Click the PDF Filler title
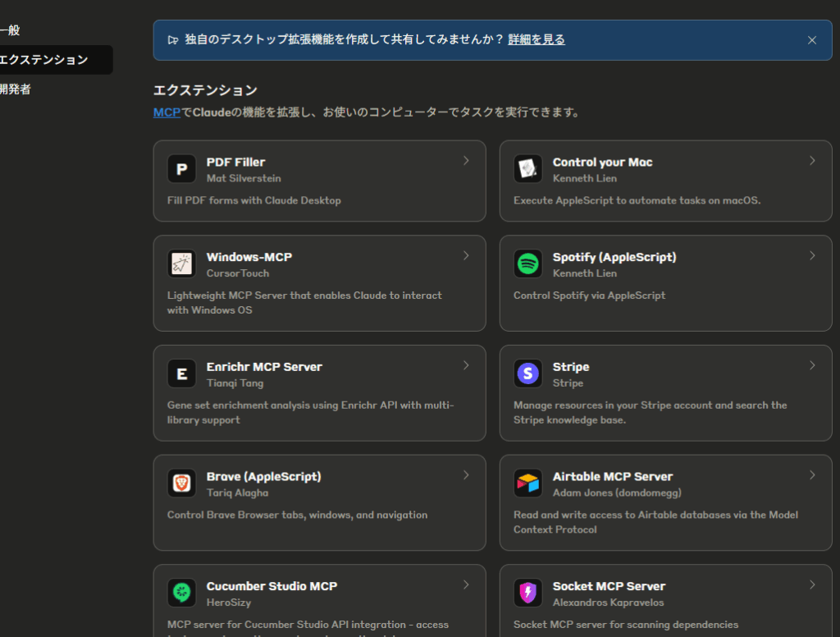 point(235,162)
